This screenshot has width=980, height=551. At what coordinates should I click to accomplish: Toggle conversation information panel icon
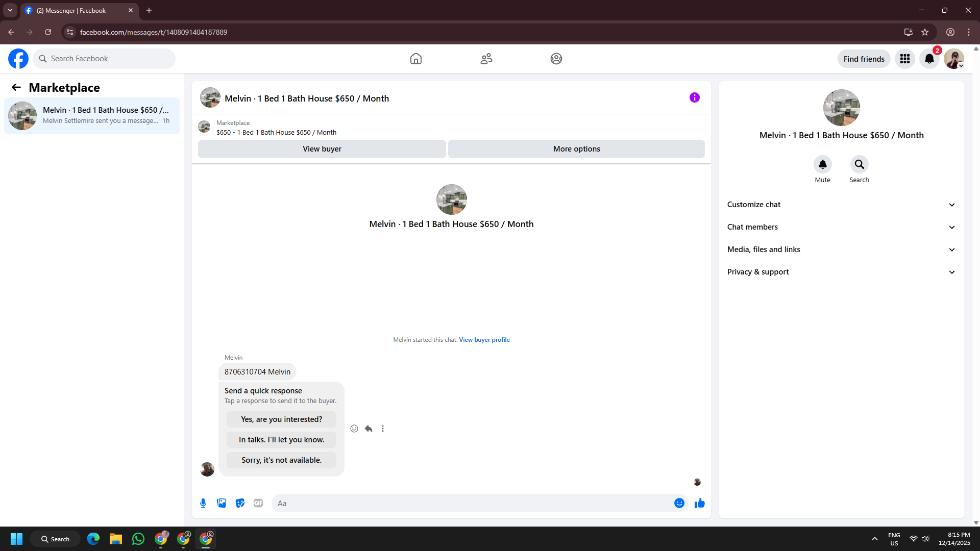(694, 97)
